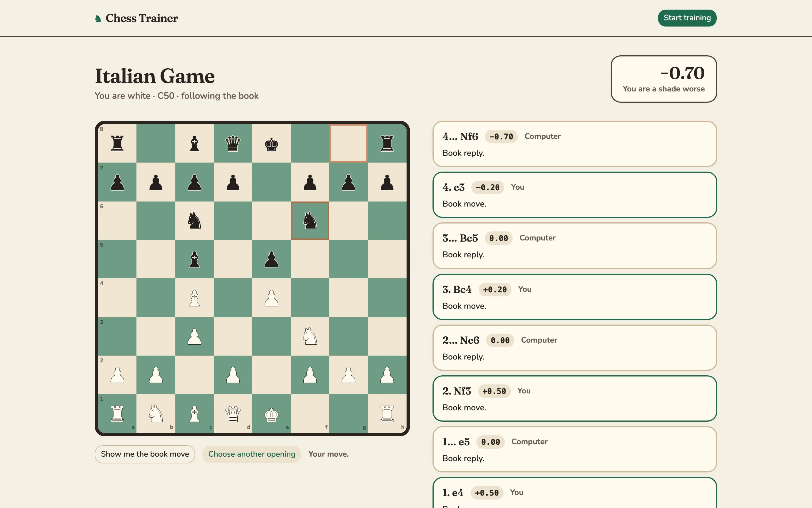Select the 1... e5 move card
The height and width of the screenshot is (508, 812).
(574, 449)
